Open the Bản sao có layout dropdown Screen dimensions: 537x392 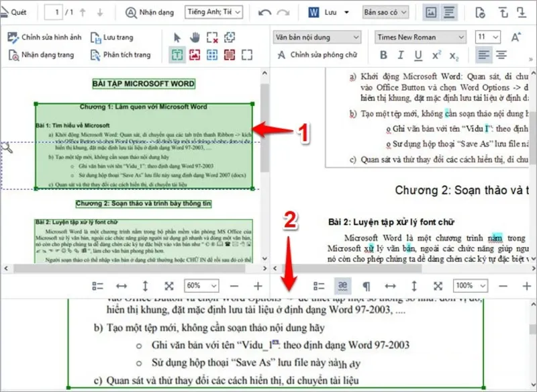click(385, 12)
